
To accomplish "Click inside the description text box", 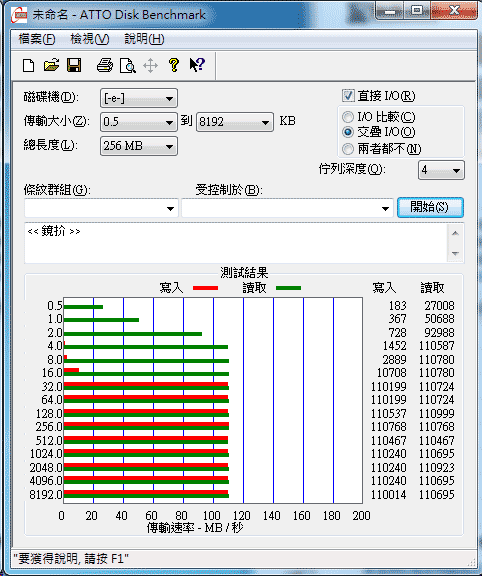I will pos(236,242).
